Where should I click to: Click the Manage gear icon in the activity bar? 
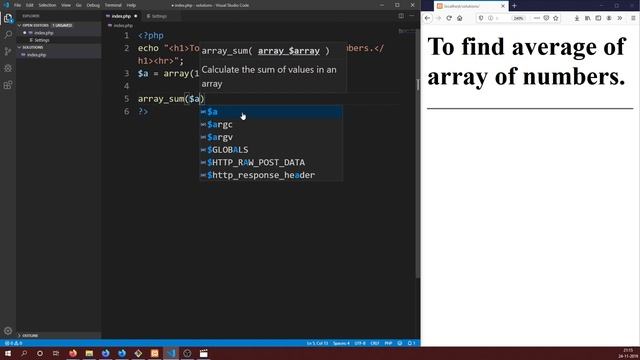click(8, 331)
